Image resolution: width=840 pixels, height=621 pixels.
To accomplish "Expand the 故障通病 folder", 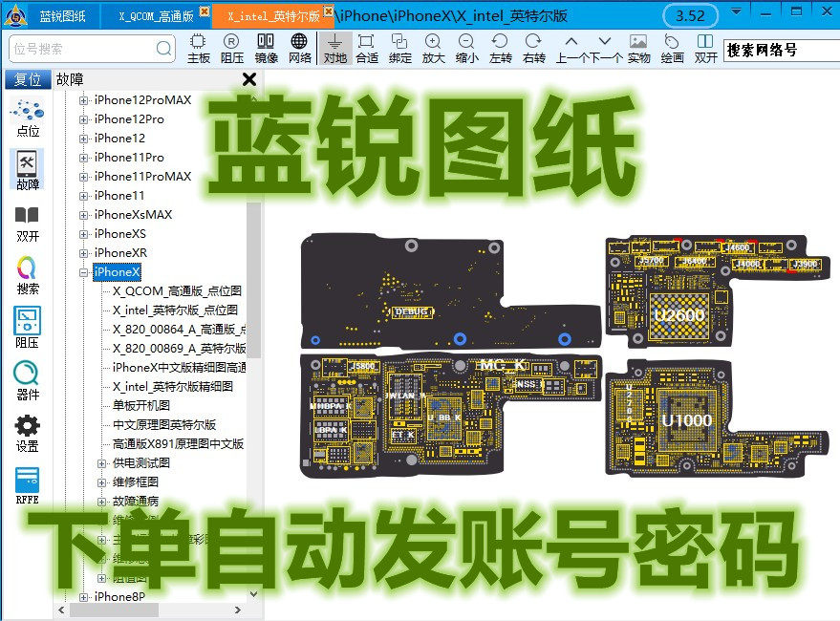I will click(102, 502).
